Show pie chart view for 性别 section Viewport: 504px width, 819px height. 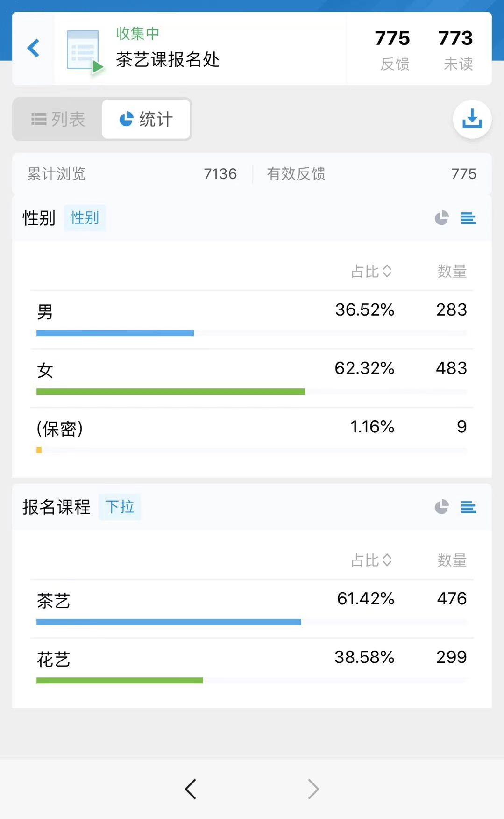[441, 218]
